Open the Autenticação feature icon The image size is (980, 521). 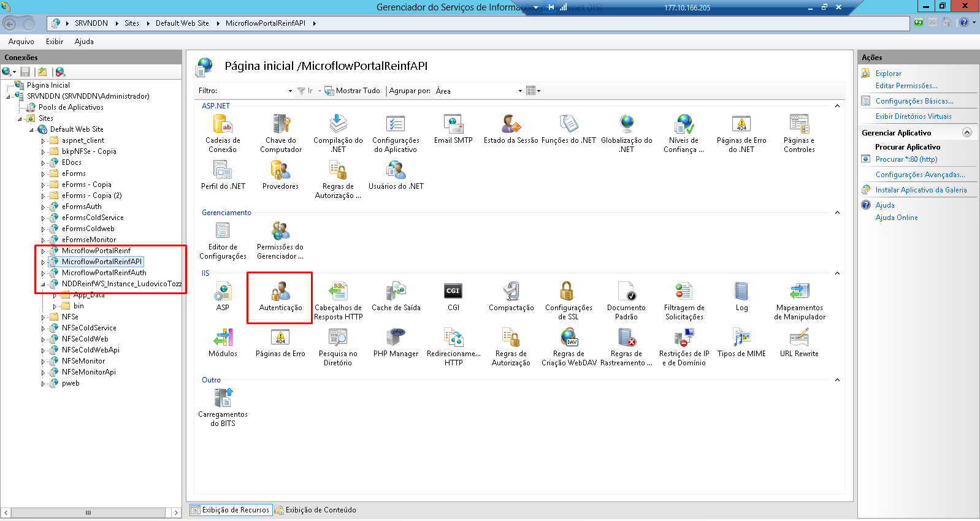pyautogui.click(x=280, y=297)
